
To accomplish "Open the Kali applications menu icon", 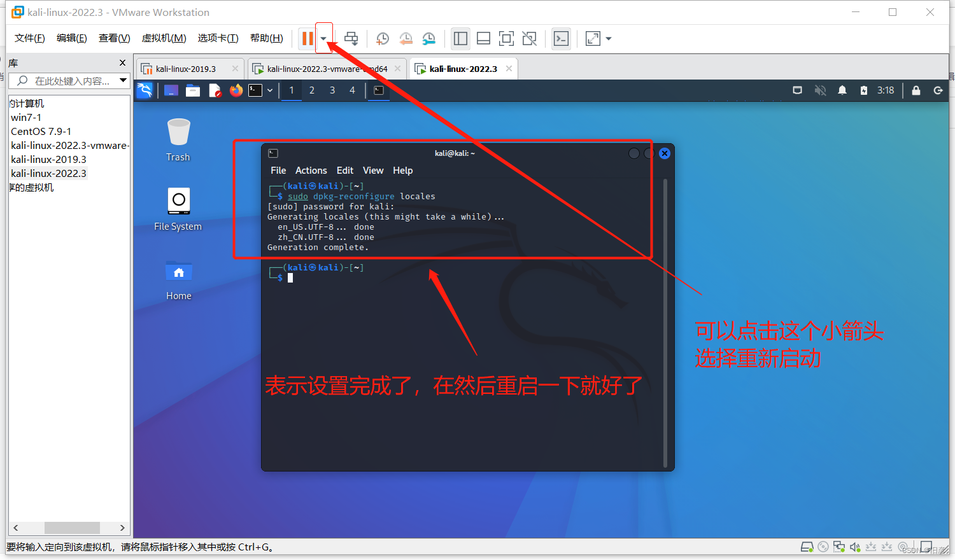I will pyautogui.click(x=145, y=90).
